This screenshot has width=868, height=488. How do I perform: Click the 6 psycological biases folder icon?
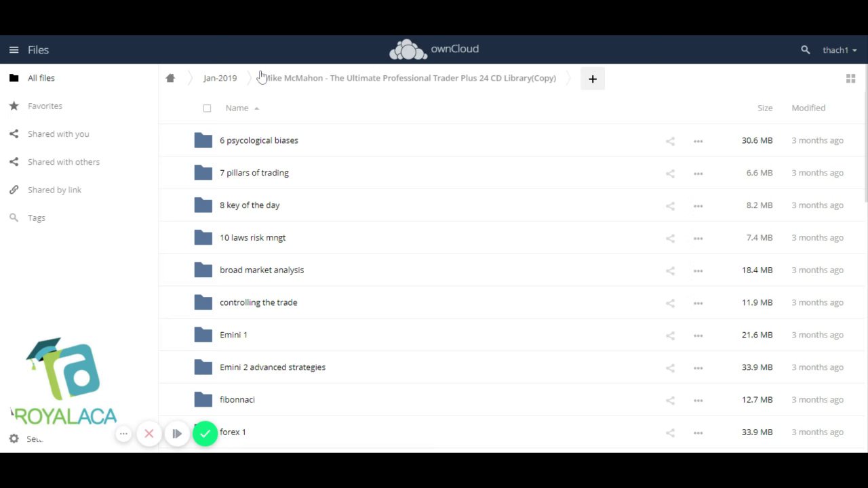click(203, 140)
